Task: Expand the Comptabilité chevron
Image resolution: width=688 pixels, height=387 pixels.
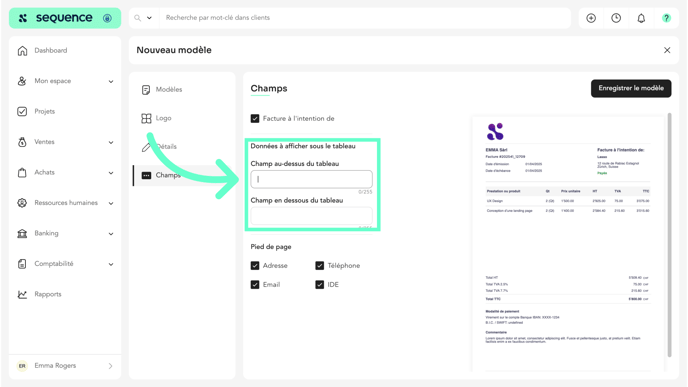Action: 111,264
